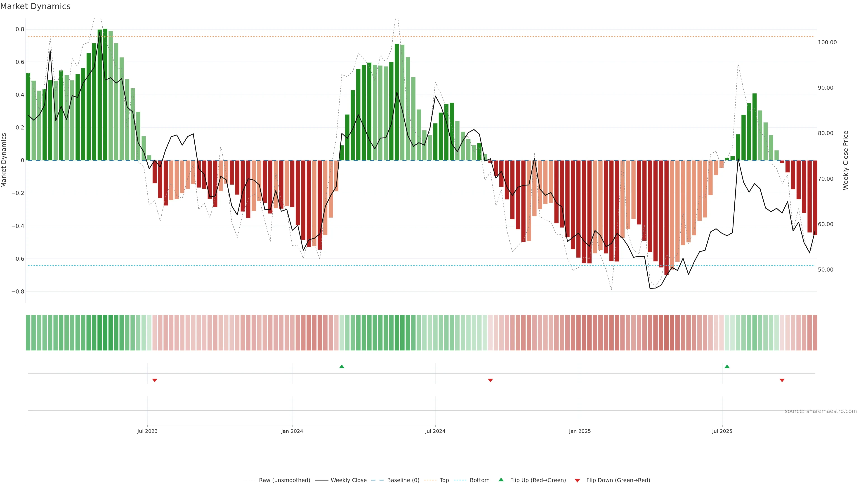Image resolution: width=868 pixels, height=488 pixels.
Task: Click the Market Dynamics y-axis title
Action: (4, 160)
